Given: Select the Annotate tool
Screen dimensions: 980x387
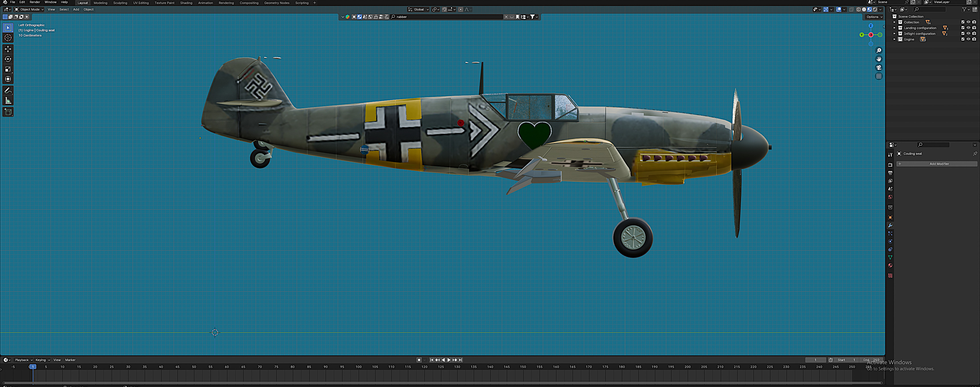Looking at the screenshot, I should pyautogui.click(x=8, y=91).
